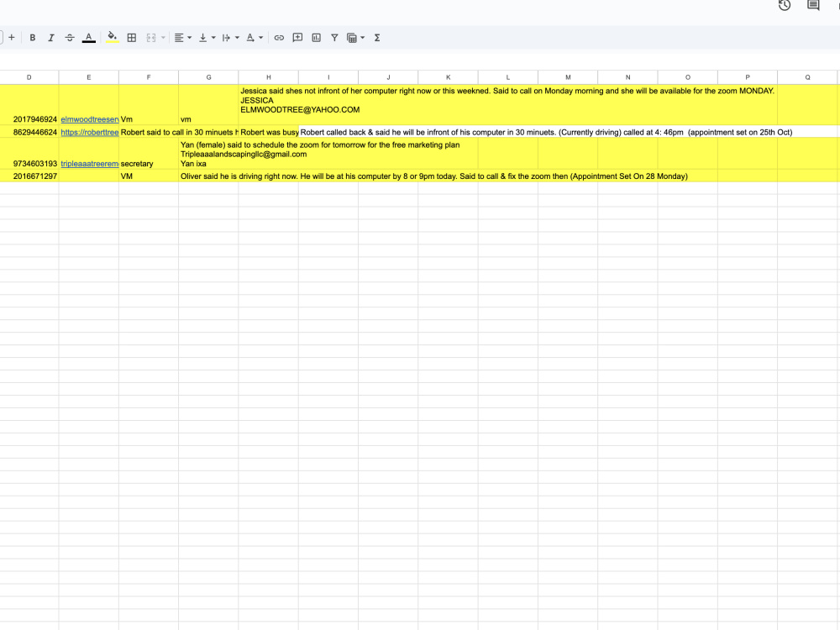The width and height of the screenshot is (840, 630).
Task: Click the create a filter icon
Action: (334, 38)
